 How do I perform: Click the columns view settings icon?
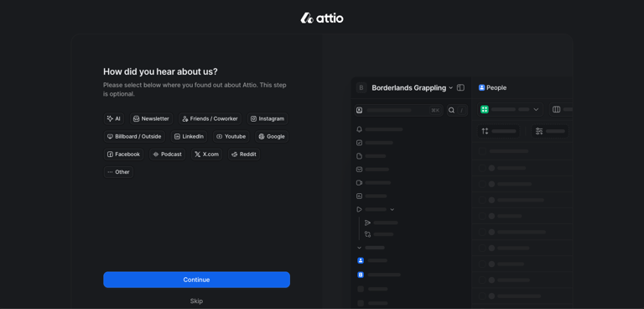[x=557, y=109]
